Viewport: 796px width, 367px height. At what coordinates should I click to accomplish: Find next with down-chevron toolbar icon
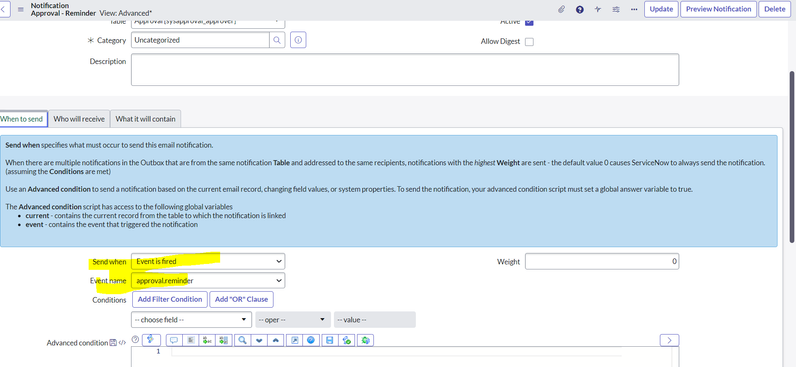pyautogui.click(x=259, y=340)
